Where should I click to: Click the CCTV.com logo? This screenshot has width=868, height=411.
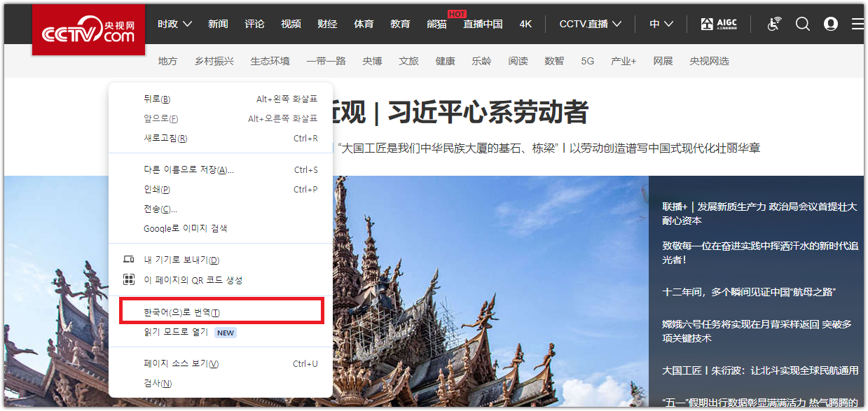tap(88, 29)
